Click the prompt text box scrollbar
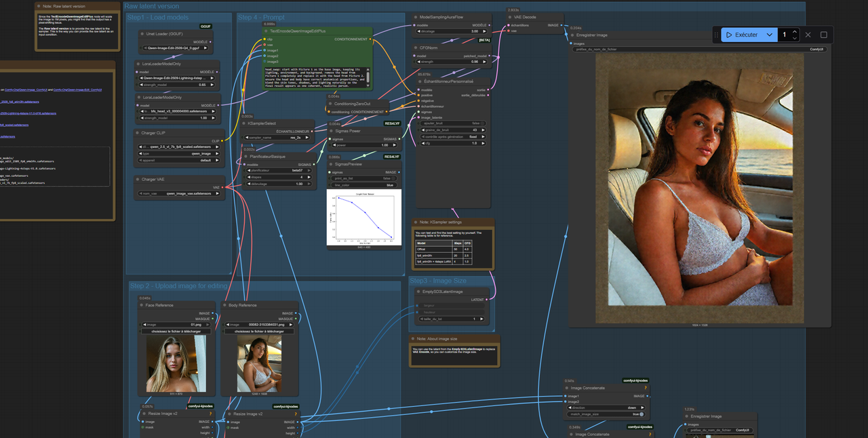Image resolution: width=868 pixels, height=438 pixels. coord(369,77)
